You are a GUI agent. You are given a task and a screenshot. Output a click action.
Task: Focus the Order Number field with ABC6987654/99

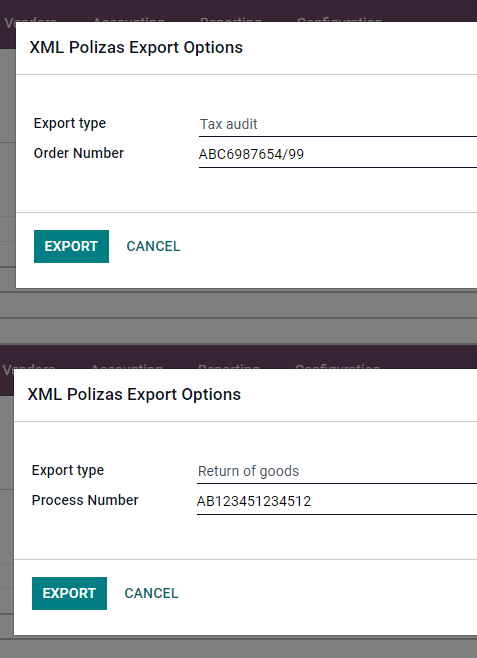click(x=338, y=155)
